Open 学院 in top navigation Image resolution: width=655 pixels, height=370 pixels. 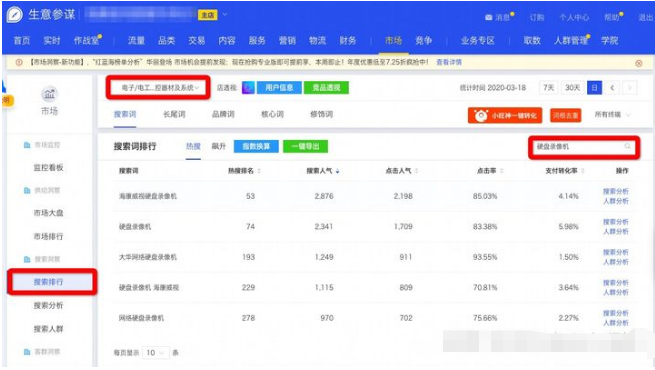point(609,41)
